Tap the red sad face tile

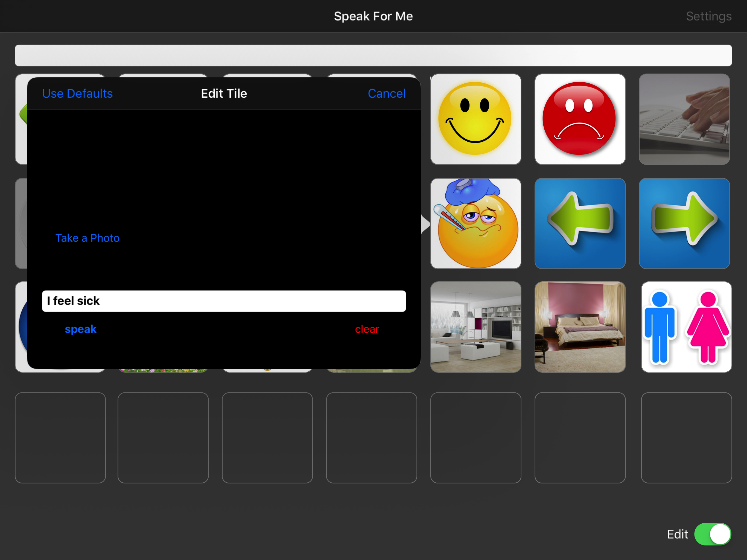coord(580,119)
